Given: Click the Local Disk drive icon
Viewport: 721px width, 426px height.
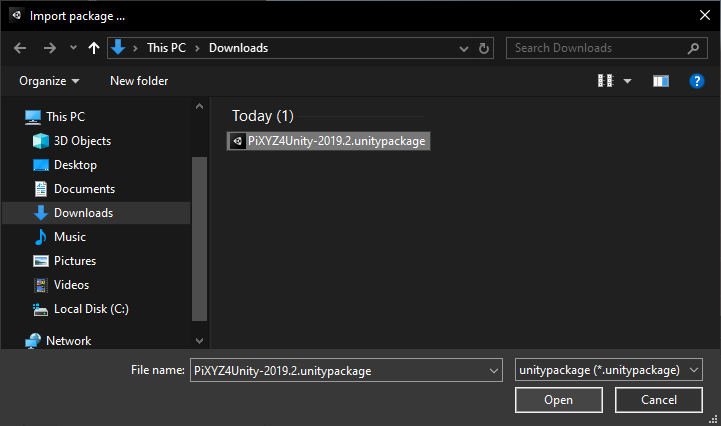Looking at the screenshot, I should point(40,310).
